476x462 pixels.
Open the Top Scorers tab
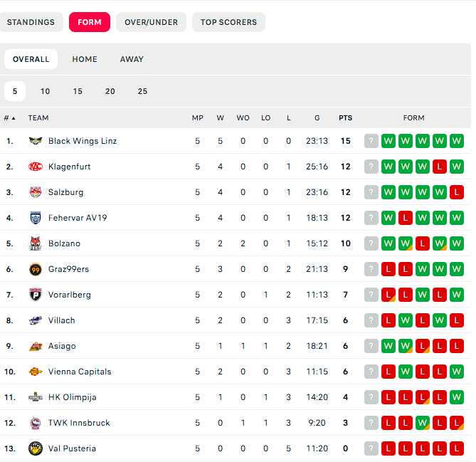228,22
